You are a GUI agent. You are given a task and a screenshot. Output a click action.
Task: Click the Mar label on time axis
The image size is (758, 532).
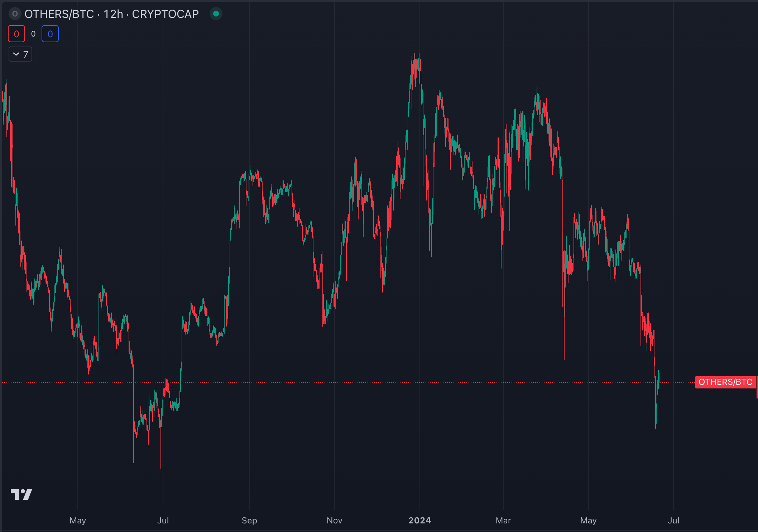(x=503, y=521)
